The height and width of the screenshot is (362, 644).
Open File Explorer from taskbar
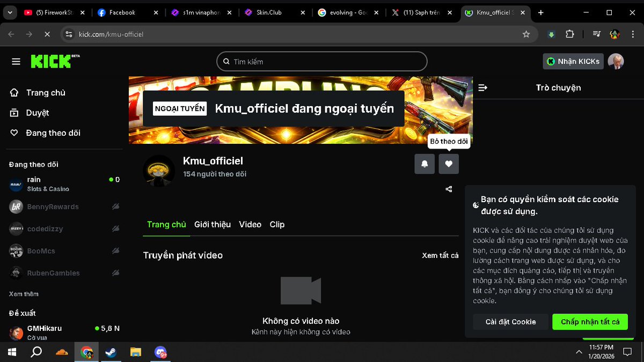tap(136, 352)
